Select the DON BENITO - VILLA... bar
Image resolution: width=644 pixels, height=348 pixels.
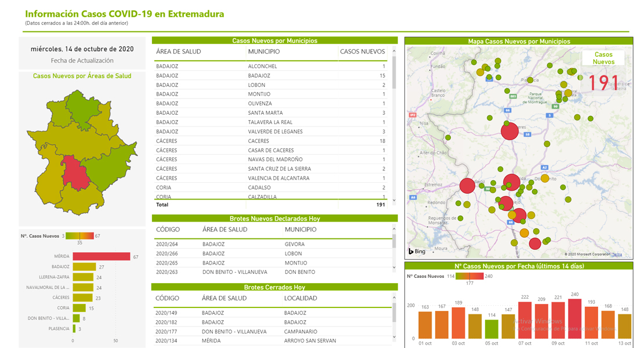[x=77, y=318]
